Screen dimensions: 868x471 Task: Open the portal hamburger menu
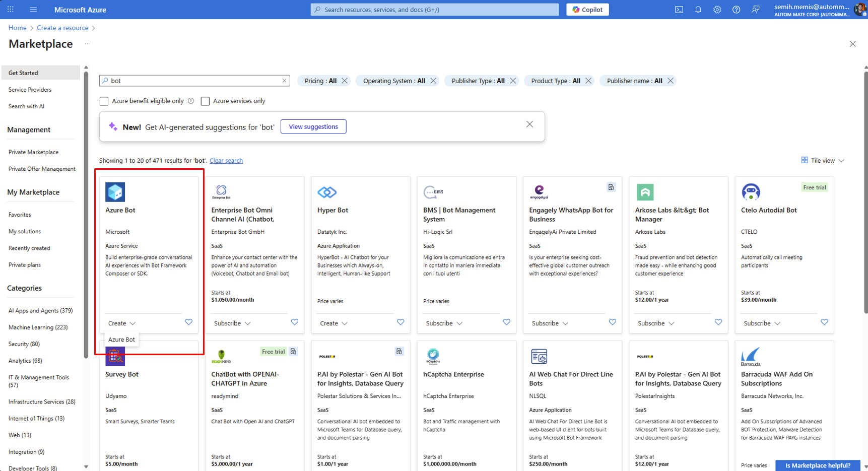point(33,10)
